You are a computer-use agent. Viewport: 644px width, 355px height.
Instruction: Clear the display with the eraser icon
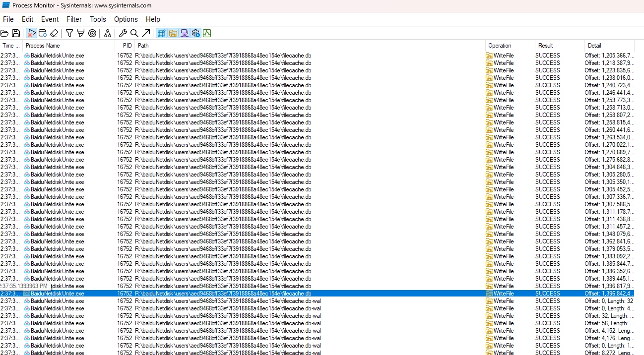(54, 33)
